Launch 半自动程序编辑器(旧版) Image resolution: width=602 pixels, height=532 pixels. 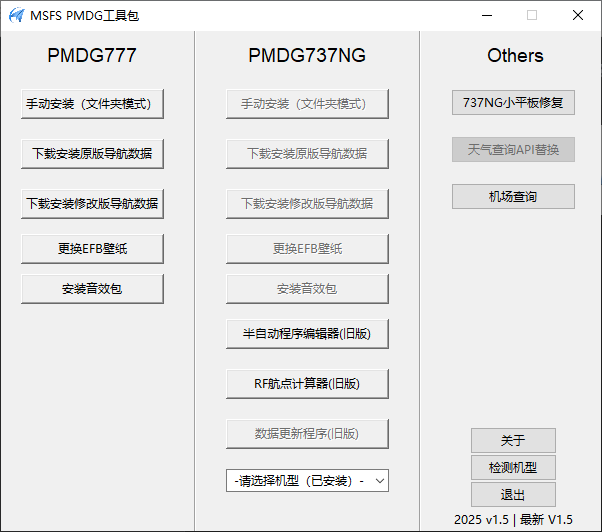pos(307,334)
